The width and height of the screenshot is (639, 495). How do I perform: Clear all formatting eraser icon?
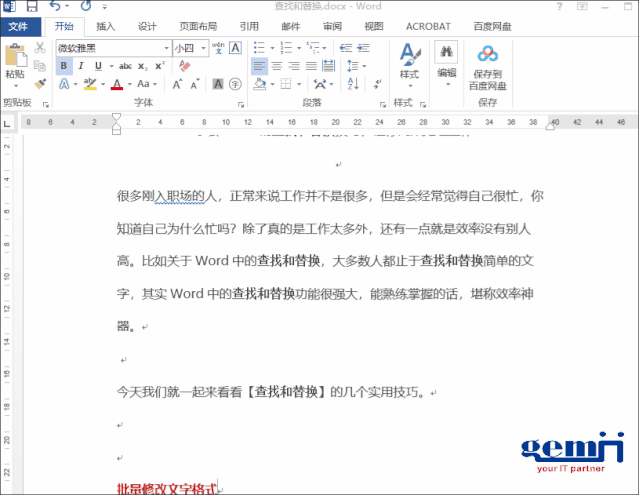pyautogui.click(x=184, y=66)
